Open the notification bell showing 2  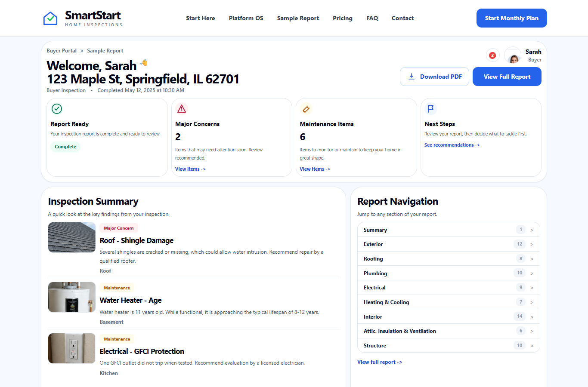[492, 55]
